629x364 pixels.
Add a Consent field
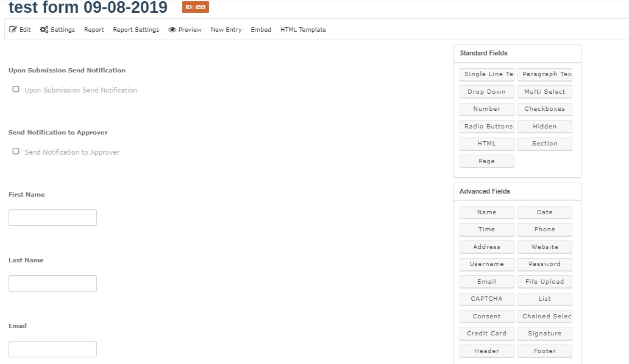(486, 317)
